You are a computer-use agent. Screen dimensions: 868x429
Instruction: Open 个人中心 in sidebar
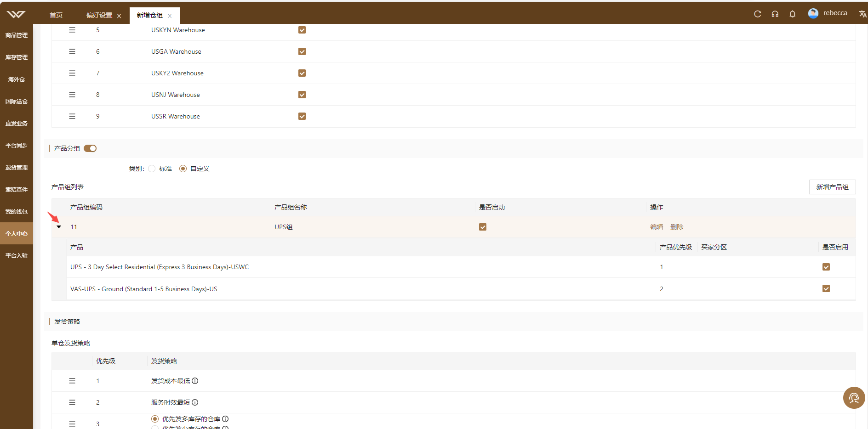pos(17,233)
